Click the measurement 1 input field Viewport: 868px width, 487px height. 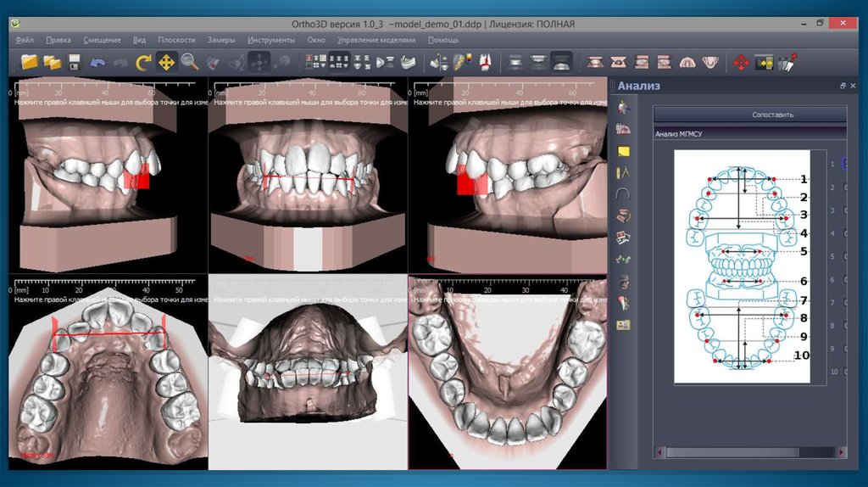pyautogui.click(x=844, y=164)
